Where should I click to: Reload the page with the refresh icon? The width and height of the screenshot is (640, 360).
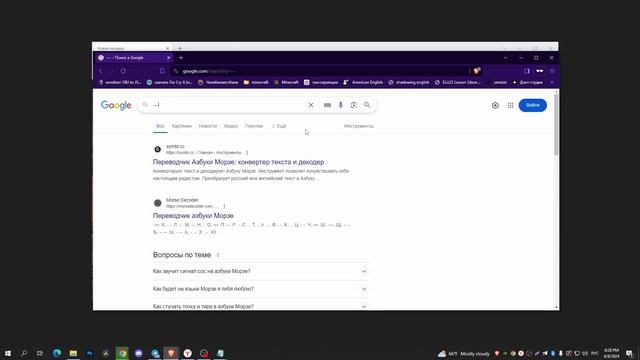tap(123, 71)
